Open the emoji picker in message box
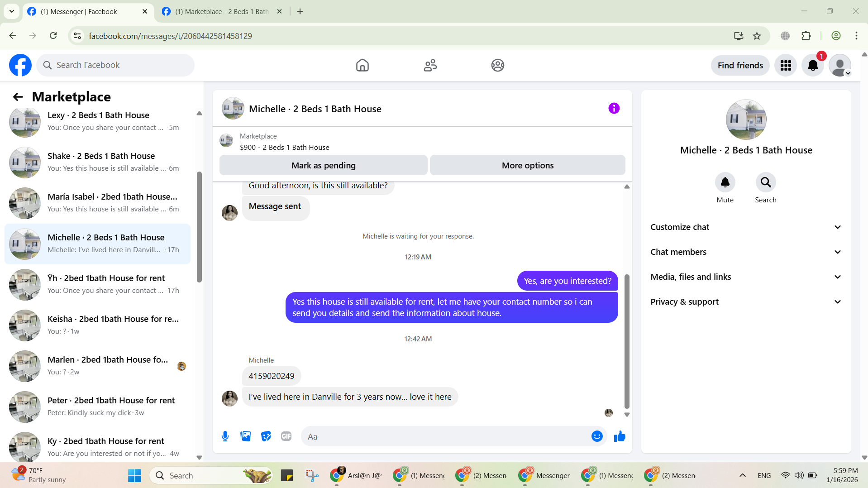This screenshot has height=488, width=868. pyautogui.click(x=597, y=436)
